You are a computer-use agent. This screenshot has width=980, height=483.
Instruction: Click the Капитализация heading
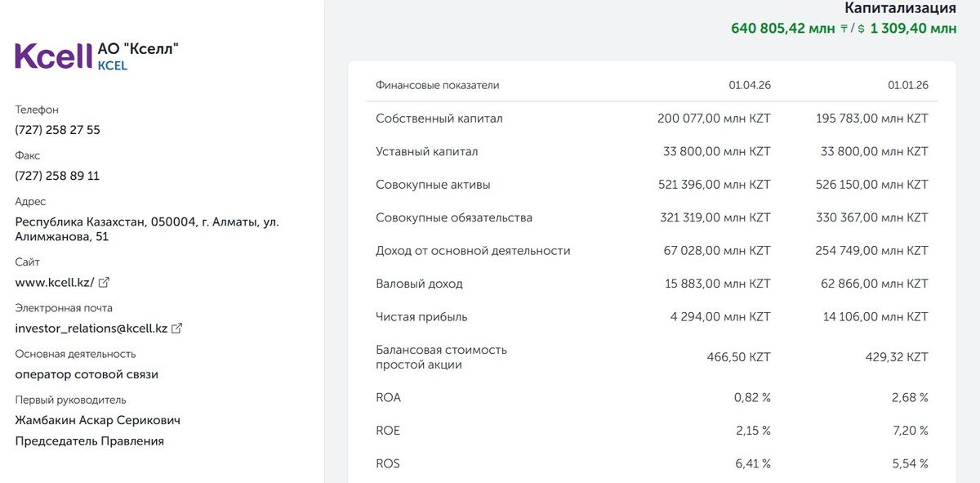point(900,8)
